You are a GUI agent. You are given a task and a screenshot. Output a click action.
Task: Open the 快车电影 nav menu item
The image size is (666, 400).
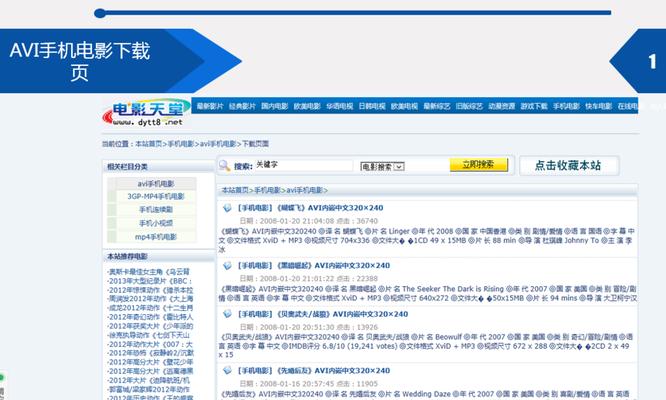[x=598, y=106]
